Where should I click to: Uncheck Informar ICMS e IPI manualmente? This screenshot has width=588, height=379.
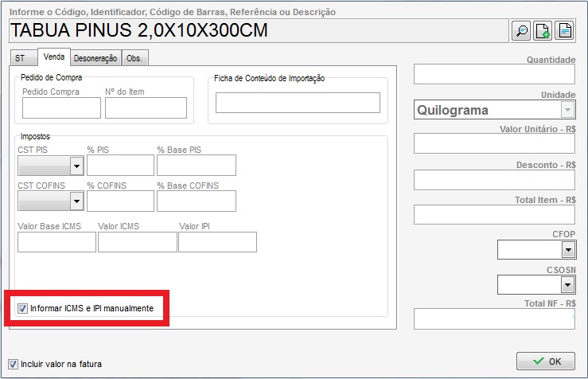22,307
